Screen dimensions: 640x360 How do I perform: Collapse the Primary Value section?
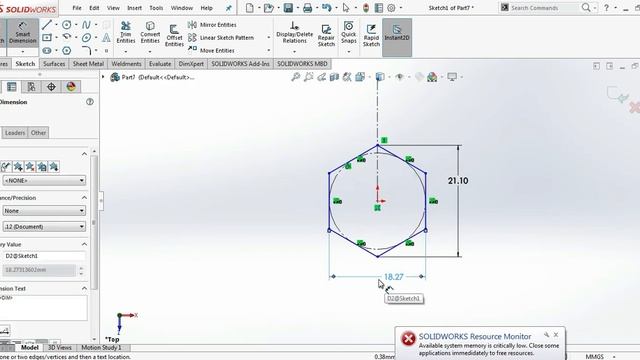tap(84, 244)
